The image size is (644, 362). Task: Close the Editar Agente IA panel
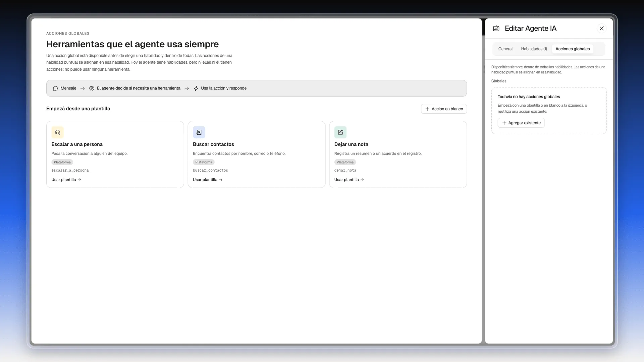(x=602, y=28)
